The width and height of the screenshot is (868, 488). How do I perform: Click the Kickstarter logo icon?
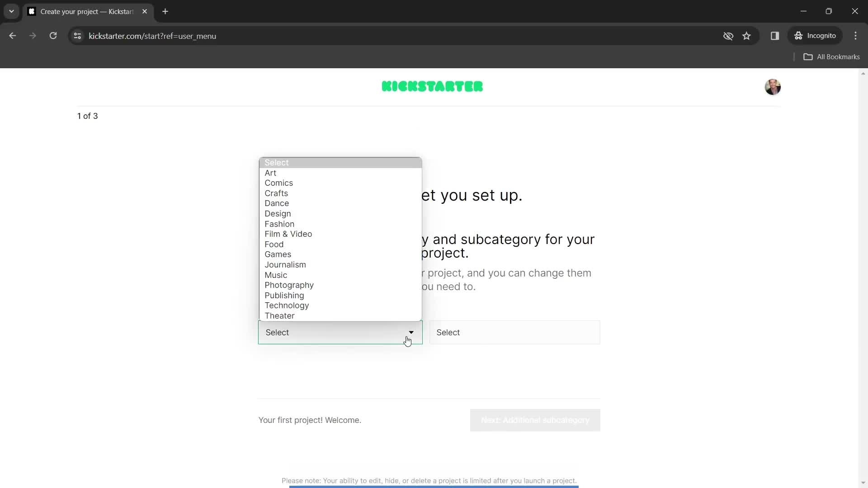click(x=434, y=86)
